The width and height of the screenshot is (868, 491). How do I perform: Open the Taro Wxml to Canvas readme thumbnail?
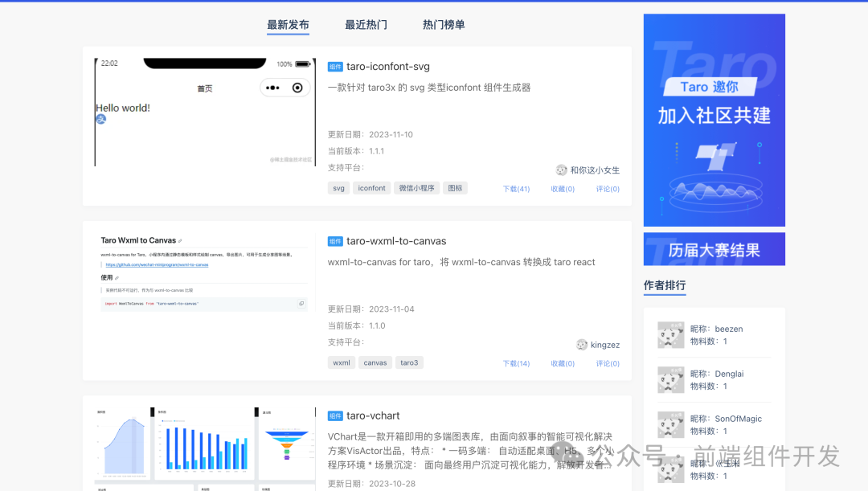click(203, 273)
